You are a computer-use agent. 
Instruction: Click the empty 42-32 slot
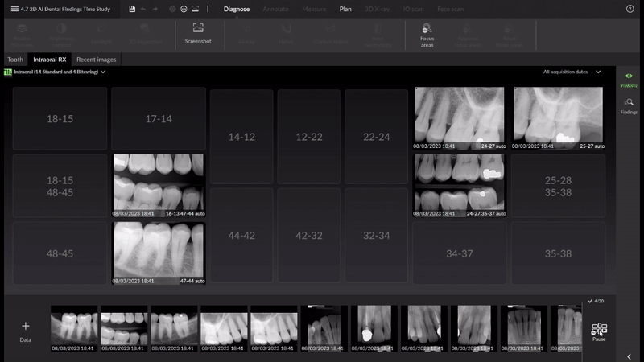click(x=309, y=235)
